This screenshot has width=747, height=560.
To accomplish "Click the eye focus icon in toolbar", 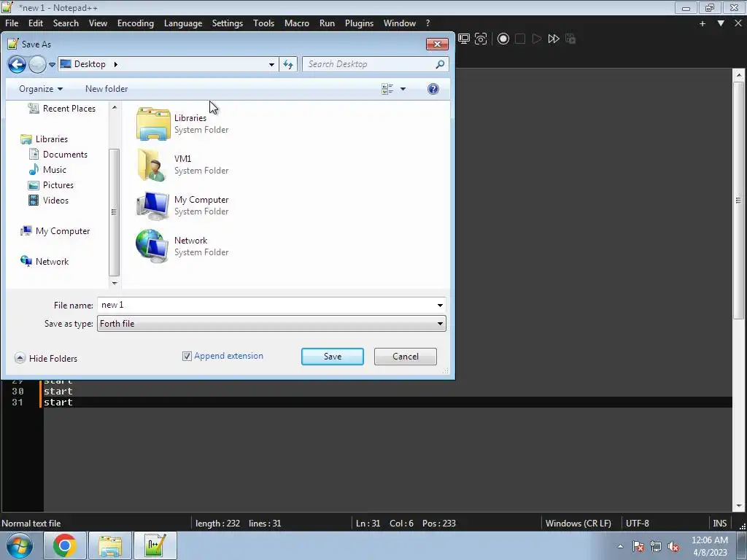I will point(481,39).
